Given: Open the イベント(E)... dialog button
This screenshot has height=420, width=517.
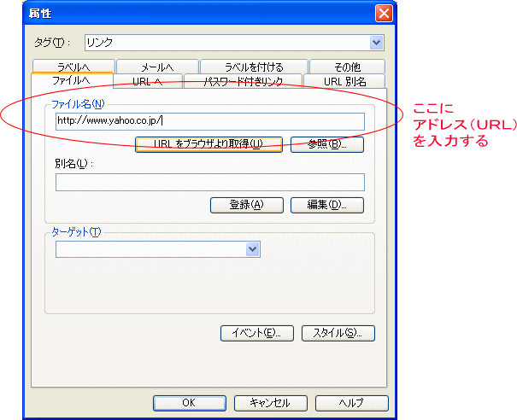Looking at the screenshot, I should coord(257,334).
